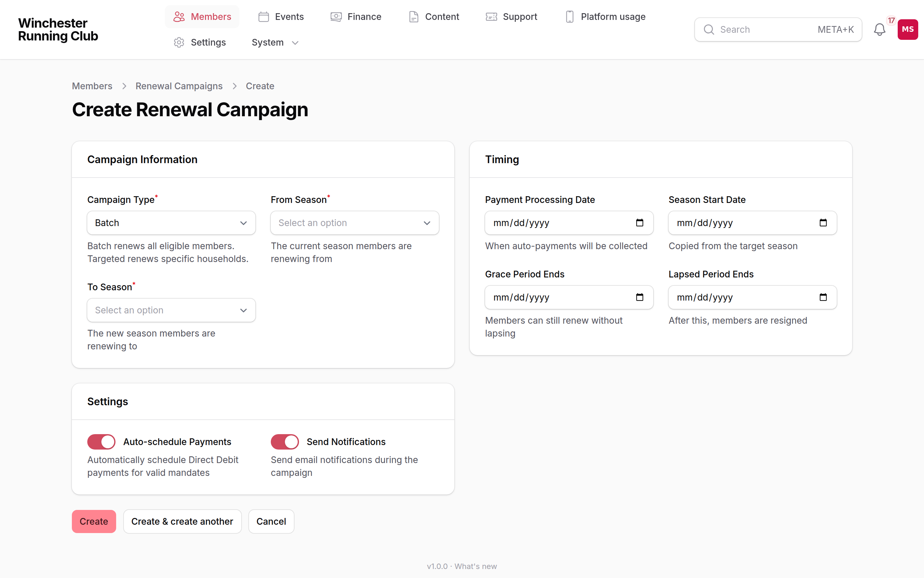Click the Cancel button

(x=271, y=521)
